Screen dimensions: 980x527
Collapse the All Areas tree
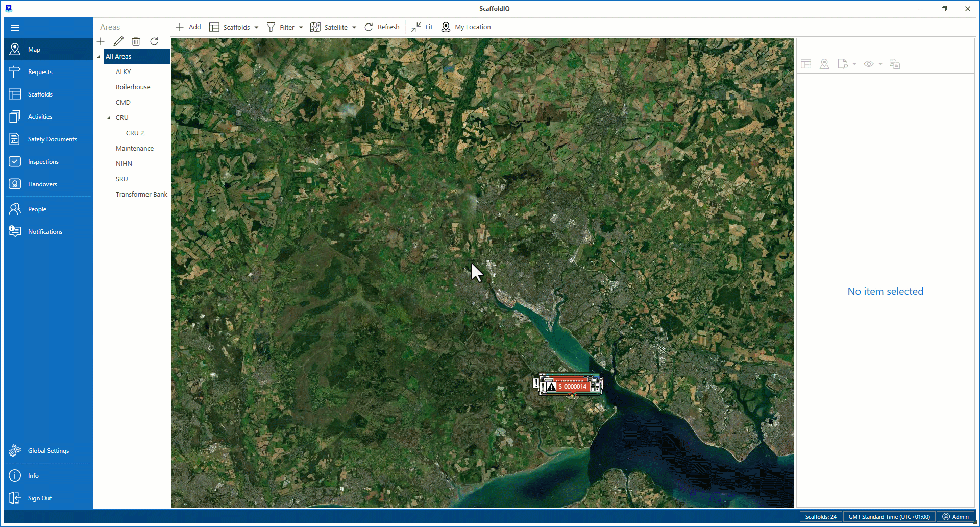tap(99, 57)
